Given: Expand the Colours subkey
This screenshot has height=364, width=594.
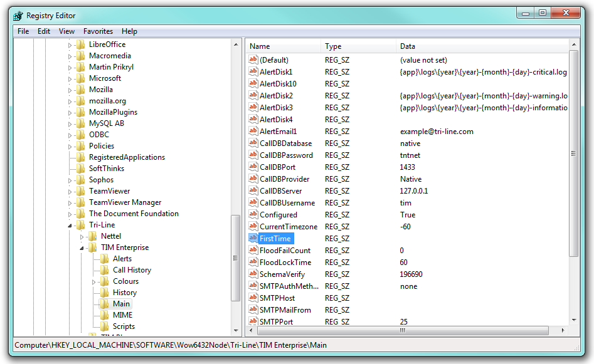Looking at the screenshot, I should coord(93,282).
